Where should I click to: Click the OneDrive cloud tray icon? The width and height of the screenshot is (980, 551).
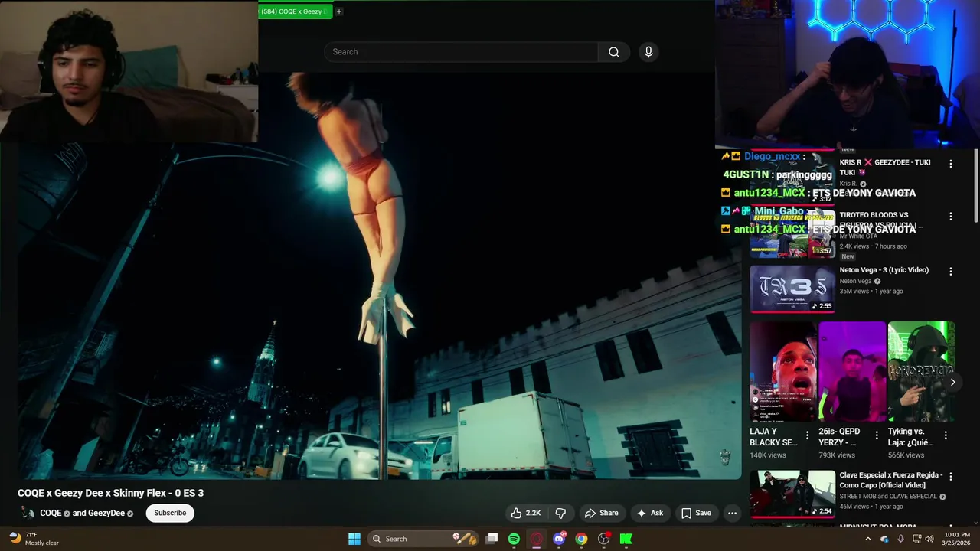tap(884, 539)
